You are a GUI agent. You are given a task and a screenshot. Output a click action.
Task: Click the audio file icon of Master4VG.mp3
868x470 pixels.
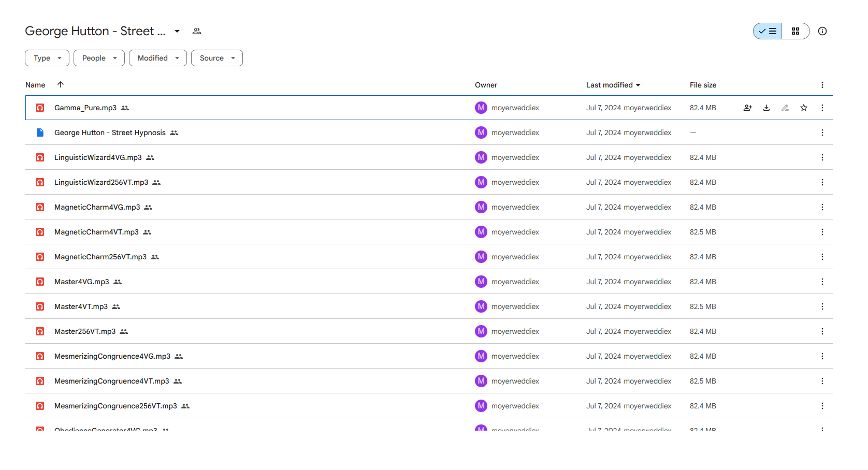pos(40,282)
